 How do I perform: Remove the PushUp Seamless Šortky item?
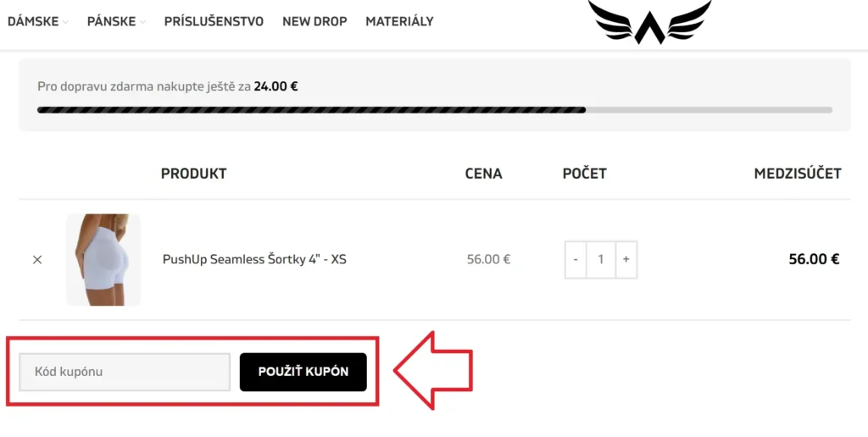tap(37, 260)
